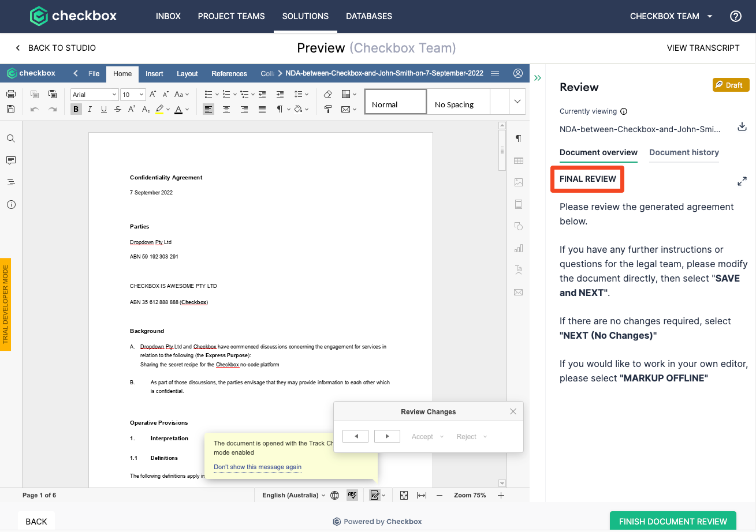Open the font size dropdown showing 10
The height and width of the screenshot is (532, 756).
tap(133, 95)
